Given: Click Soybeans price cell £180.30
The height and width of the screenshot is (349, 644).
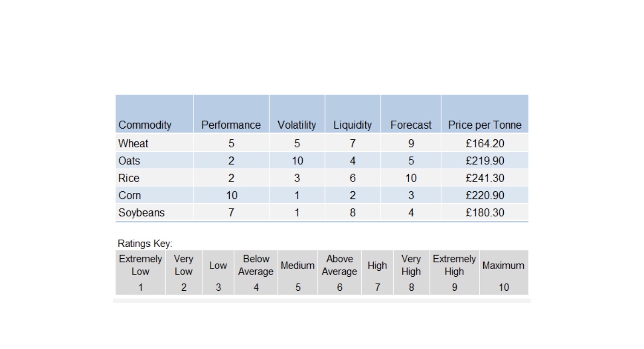Looking at the screenshot, I should 485,213.
